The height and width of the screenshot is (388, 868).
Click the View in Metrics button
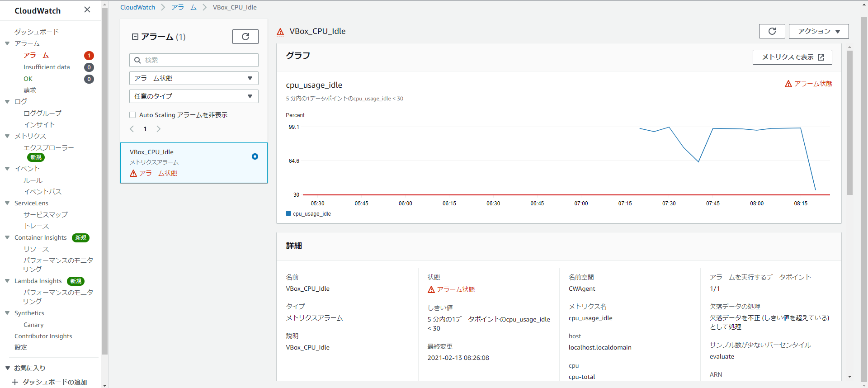792,57
